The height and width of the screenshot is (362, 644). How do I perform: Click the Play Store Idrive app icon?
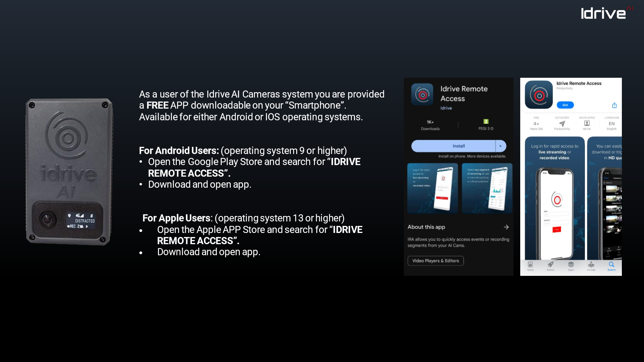[x=422, y=95]
